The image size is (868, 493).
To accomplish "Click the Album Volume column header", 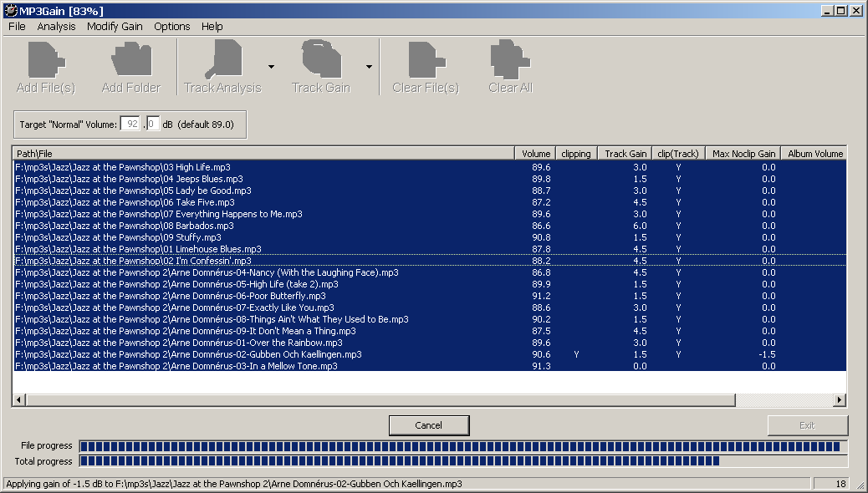I will click(x=814, y=153).
